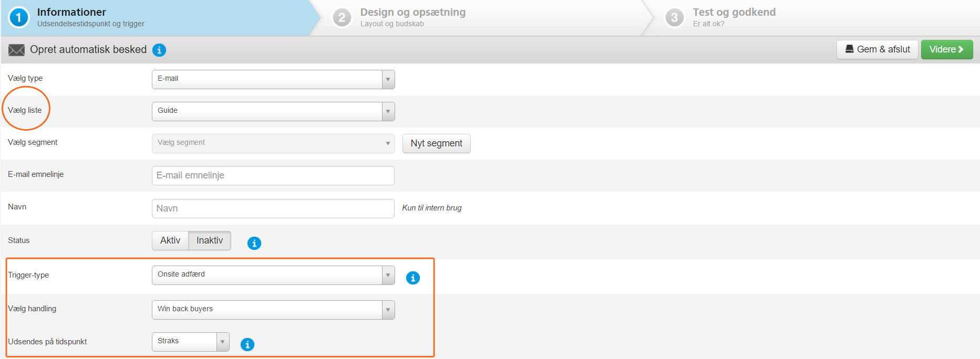980x359 pixels.
Task: Click the info icon next to Status
Action: point(254,243)
